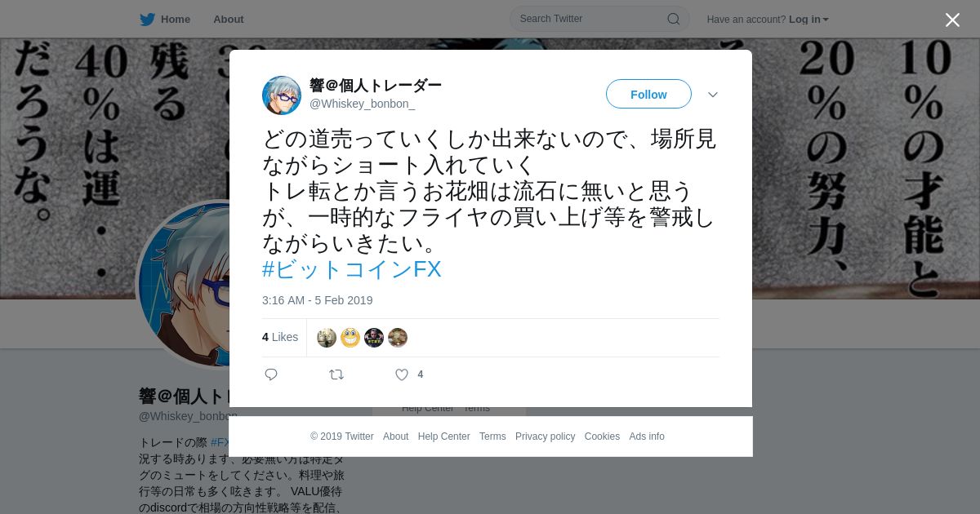Follow @Whiskey_bonbon_ account

point(648,94)
